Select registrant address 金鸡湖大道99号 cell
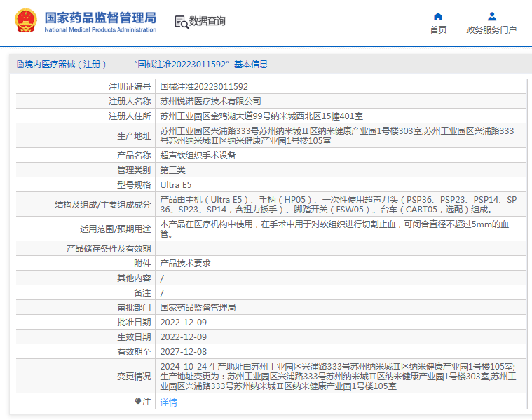 coord(261,116)
